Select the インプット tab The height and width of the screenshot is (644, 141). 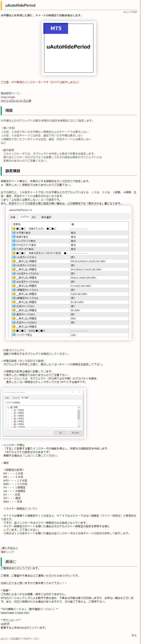25,217
